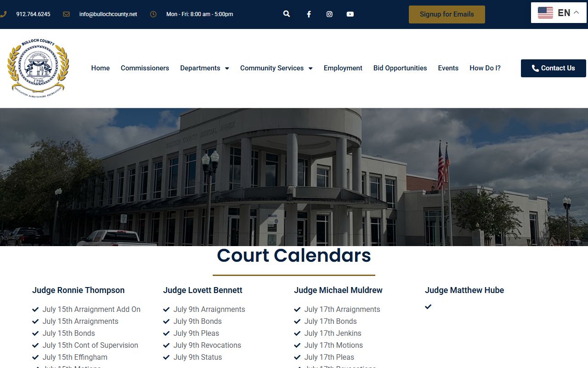The image size is (588, 368).
Task: Click the envelope icon beside email address
Action: click(x=66, y=14)
